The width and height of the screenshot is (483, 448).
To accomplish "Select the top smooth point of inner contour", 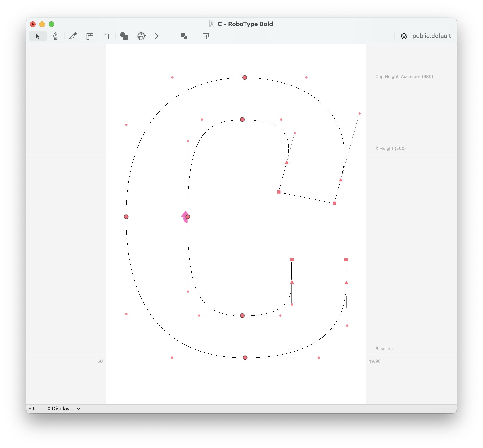I will point(242,120).
